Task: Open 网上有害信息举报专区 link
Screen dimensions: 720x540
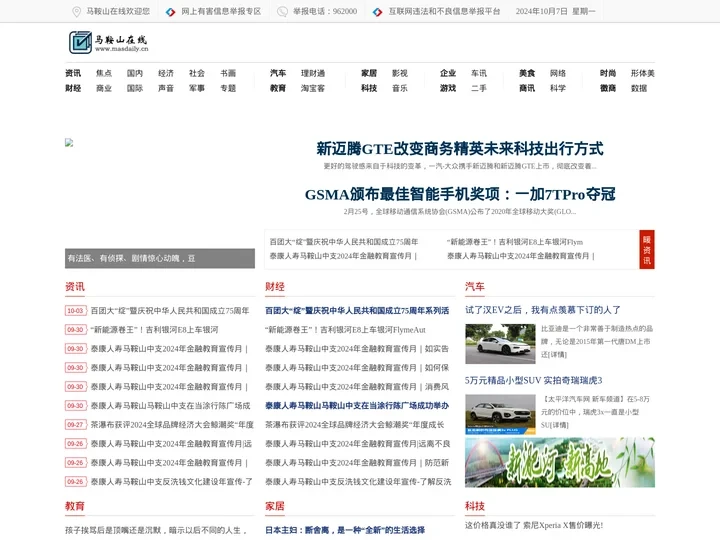Action: pyautogui.click(x=221, y=11)
